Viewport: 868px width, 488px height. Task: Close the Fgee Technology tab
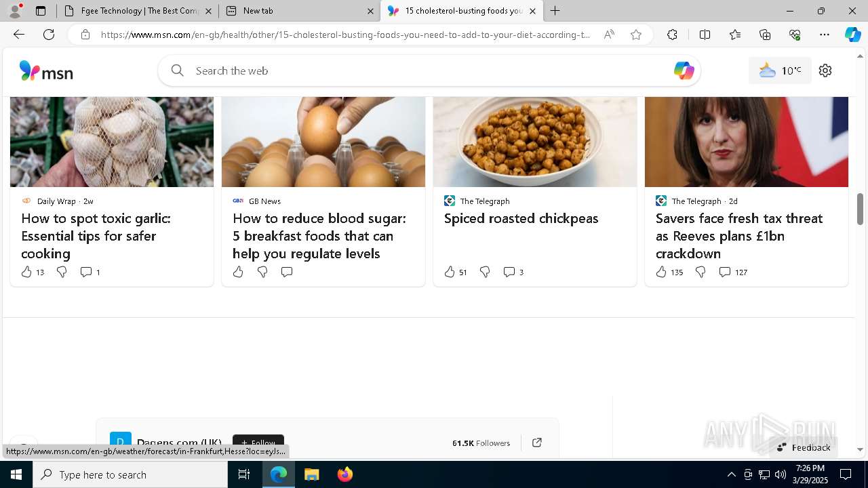209,11
